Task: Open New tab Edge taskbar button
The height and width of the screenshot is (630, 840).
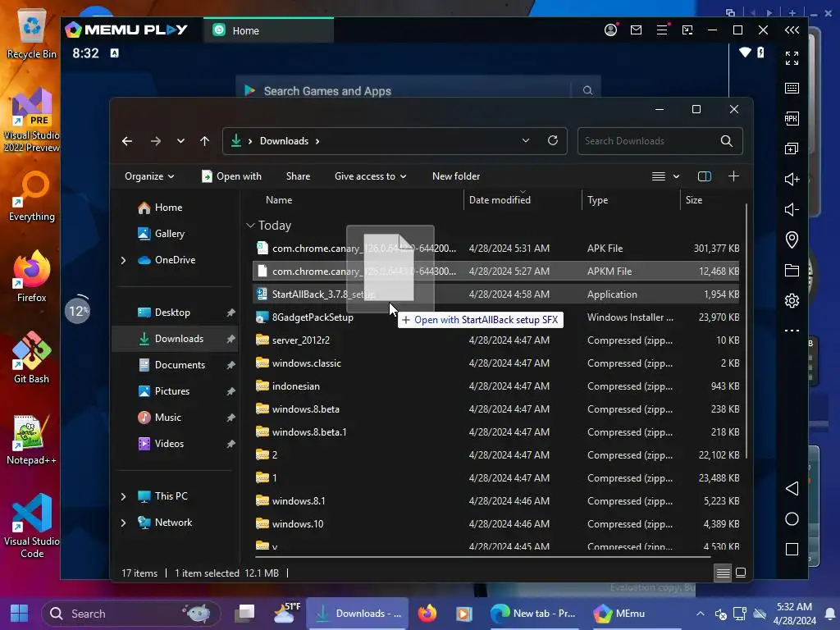Action: click(533, 614)
